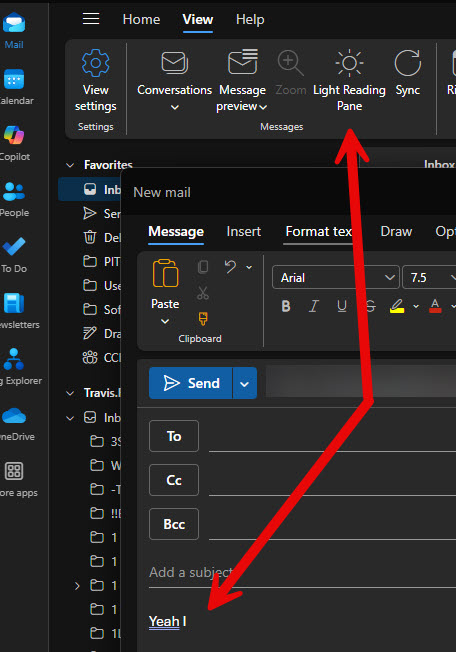Switch to the Insert tab
This screenshot has height=652, width=456.
pos(244,232)
